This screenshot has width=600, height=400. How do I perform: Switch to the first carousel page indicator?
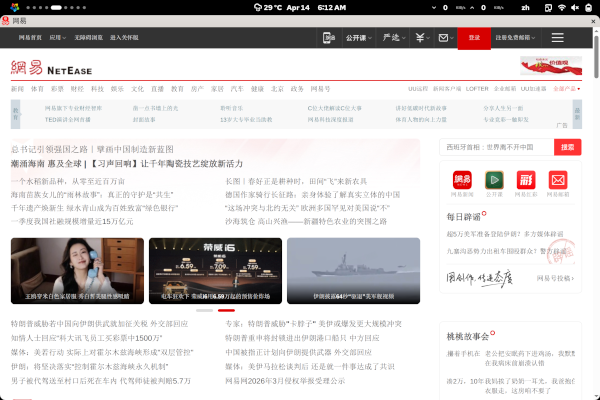click(204, 310)
